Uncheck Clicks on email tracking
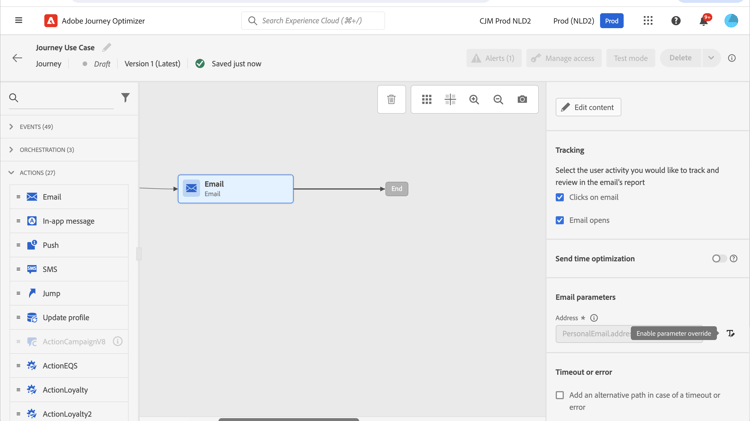The width and height of the screenshot is (750, 421). coord(560,198)
